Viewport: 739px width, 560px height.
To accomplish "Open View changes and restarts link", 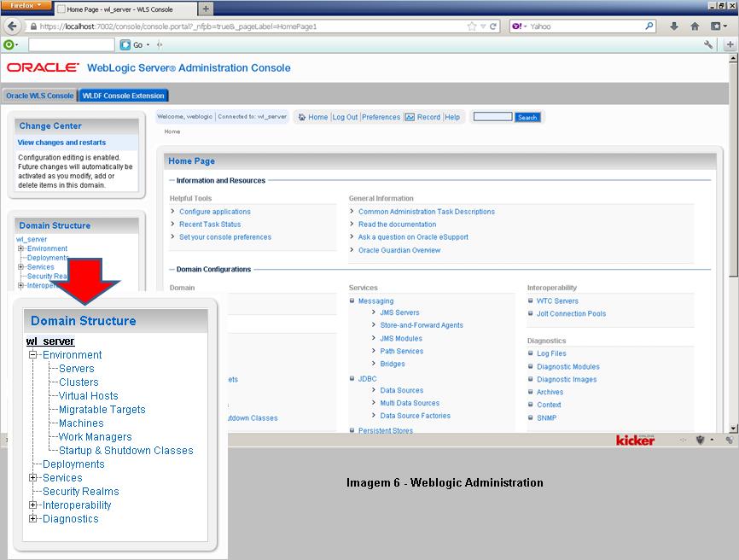I will [x=61, y=143].
